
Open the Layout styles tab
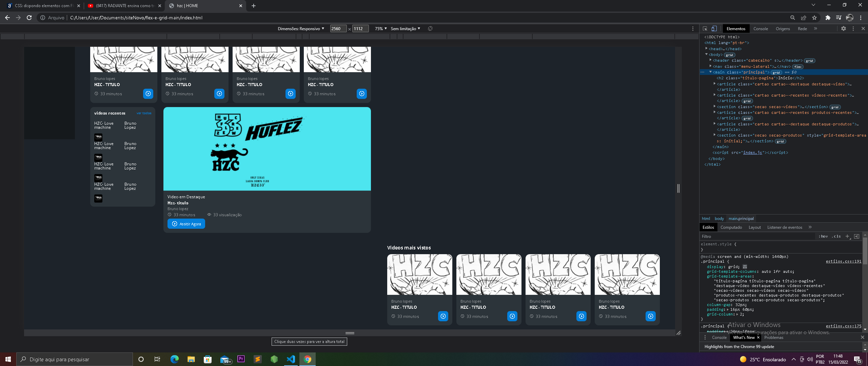pyautogui.click(x=754, y=227)
